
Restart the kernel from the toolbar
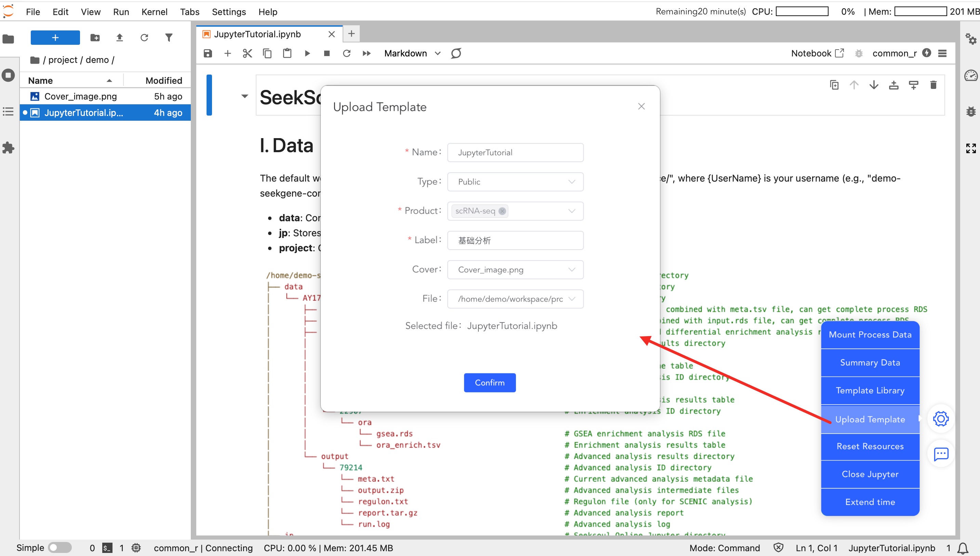[x=346, y=53]
